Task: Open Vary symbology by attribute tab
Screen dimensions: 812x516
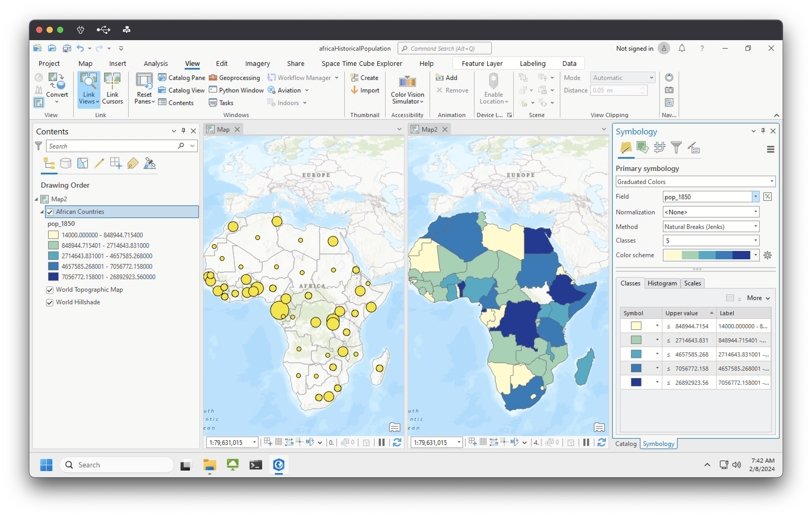Action: coord(642,148)
